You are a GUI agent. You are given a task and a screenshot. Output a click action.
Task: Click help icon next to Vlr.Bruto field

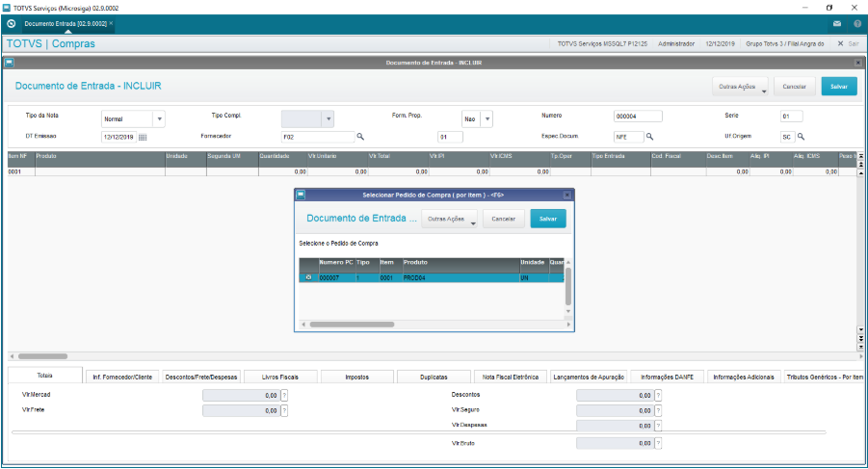[x=658, y=443]
